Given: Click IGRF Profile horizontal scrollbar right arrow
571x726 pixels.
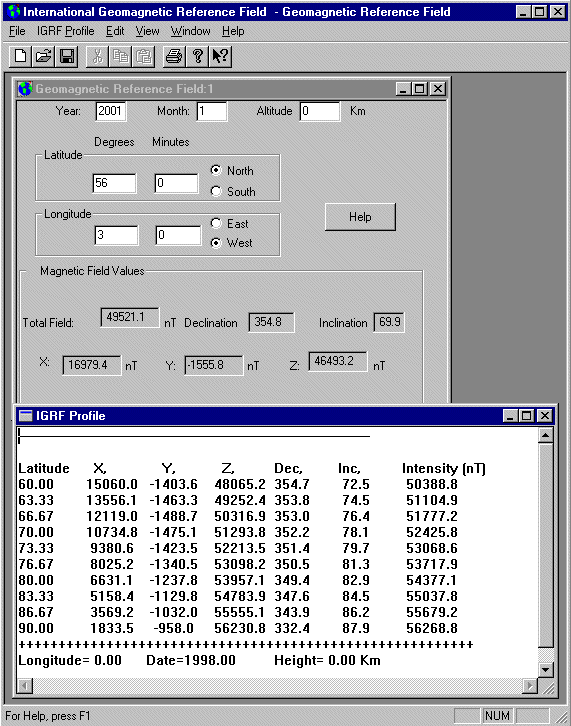Looking at the screenshot, I should [530, 685].
